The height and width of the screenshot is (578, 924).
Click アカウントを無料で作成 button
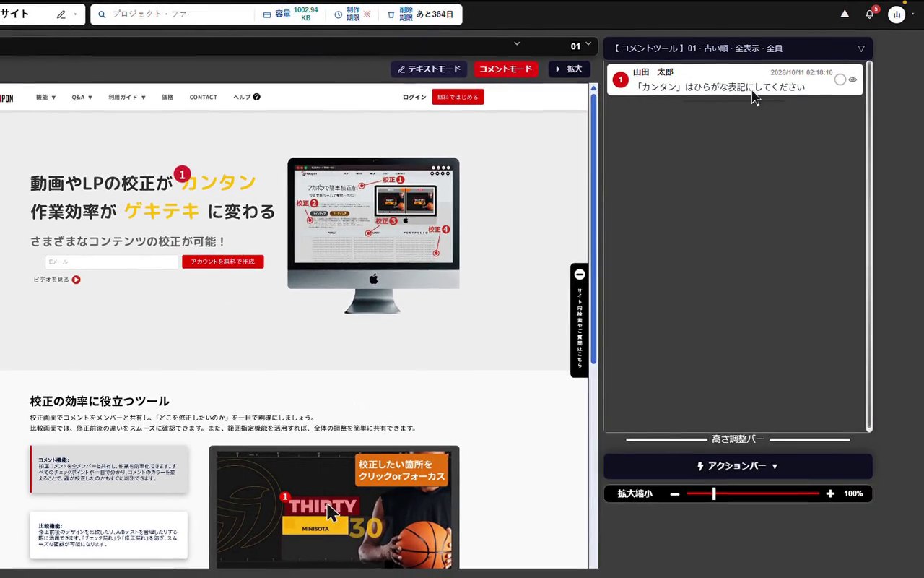tap(222, 262)
